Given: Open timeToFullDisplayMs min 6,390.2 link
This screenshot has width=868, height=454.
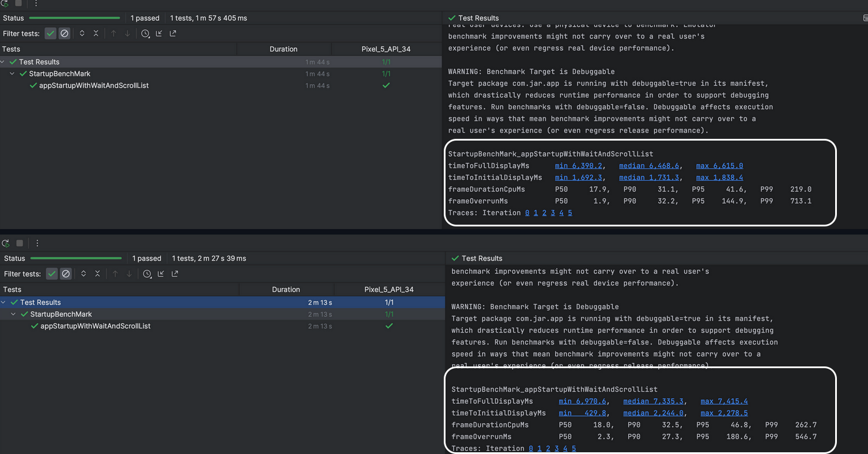Looking at the screenshot, I should (579, 166).
